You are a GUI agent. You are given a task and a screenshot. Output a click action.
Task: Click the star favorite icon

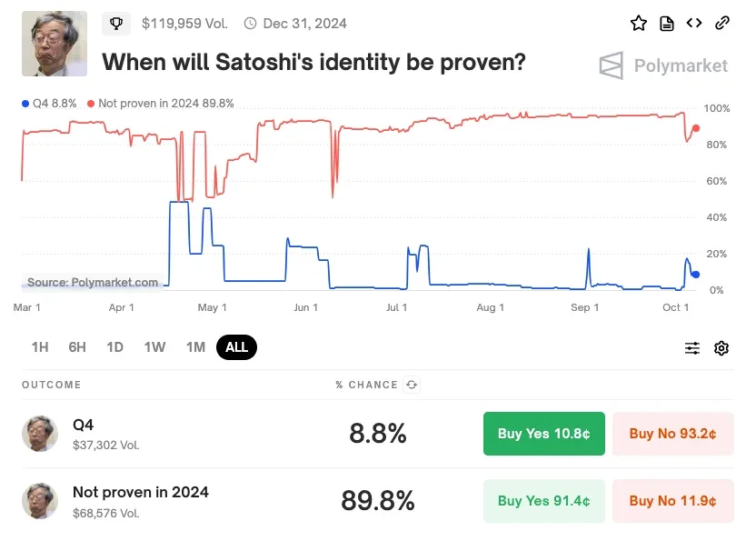639,23
